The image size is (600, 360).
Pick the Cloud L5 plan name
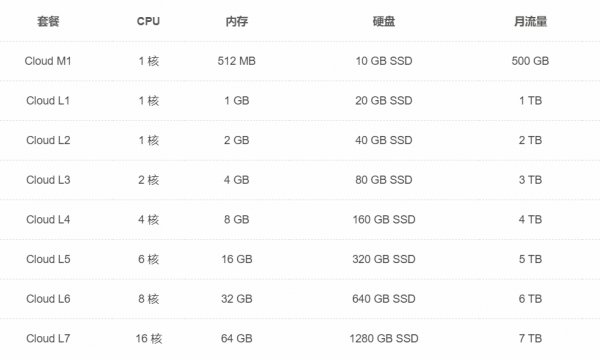pyautogui.click(x=48, y=259)
